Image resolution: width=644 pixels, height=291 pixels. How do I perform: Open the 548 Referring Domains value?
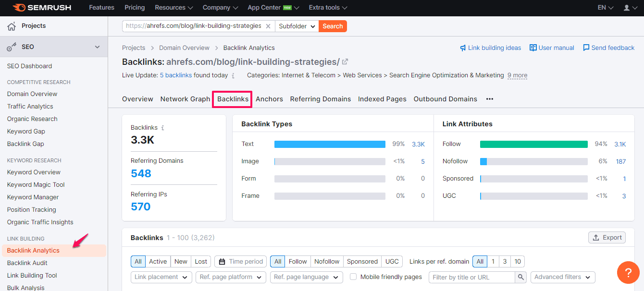(141, 173)
